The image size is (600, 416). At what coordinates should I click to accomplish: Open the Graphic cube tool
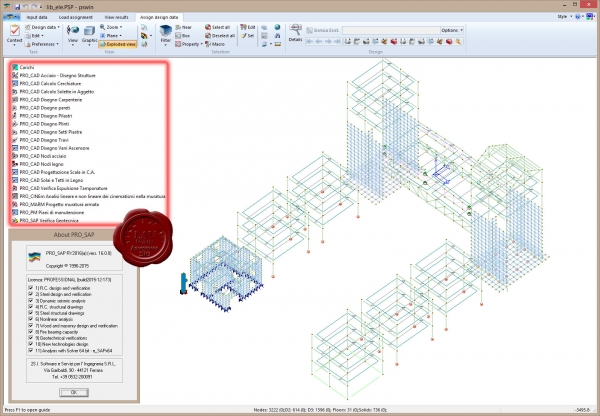click(89, 33)
